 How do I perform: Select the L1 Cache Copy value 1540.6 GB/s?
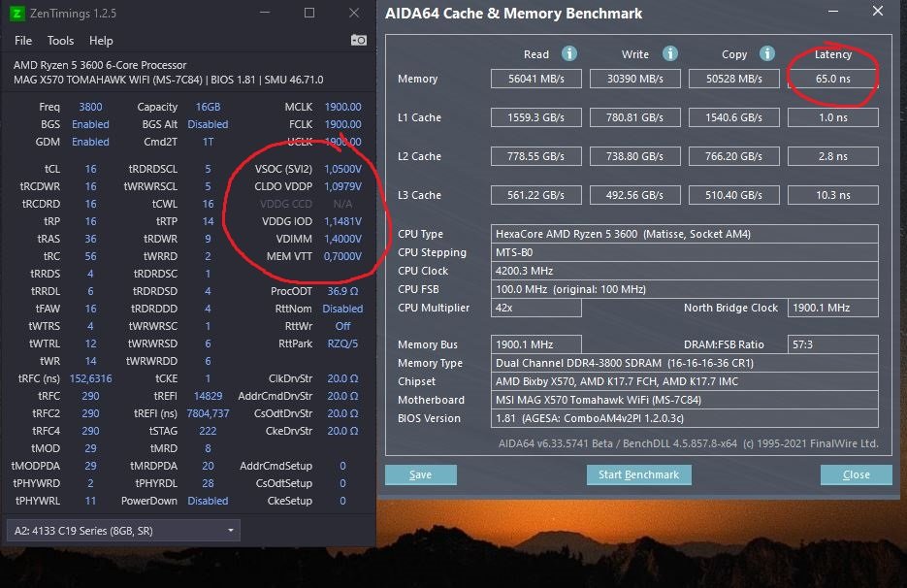click(734, 117)
